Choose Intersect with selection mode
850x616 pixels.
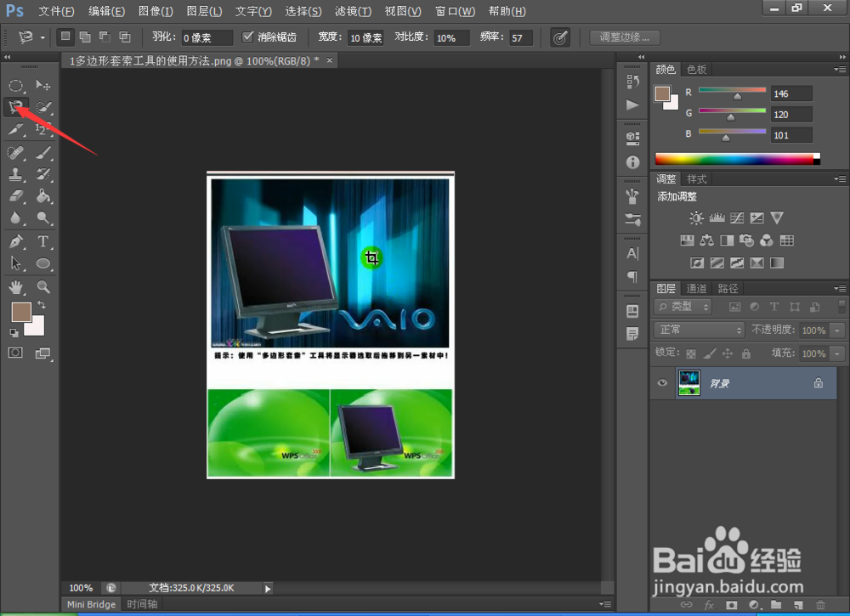coord(125,37)
